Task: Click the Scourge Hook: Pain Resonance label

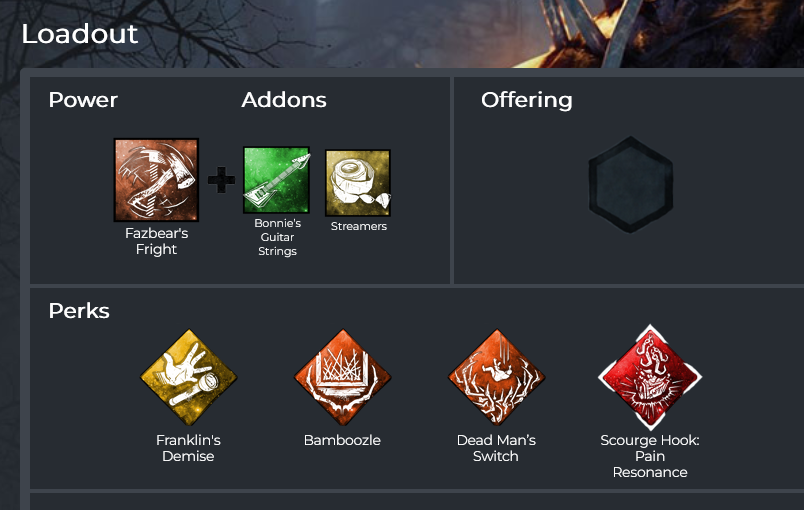Action: coord(650,456)
